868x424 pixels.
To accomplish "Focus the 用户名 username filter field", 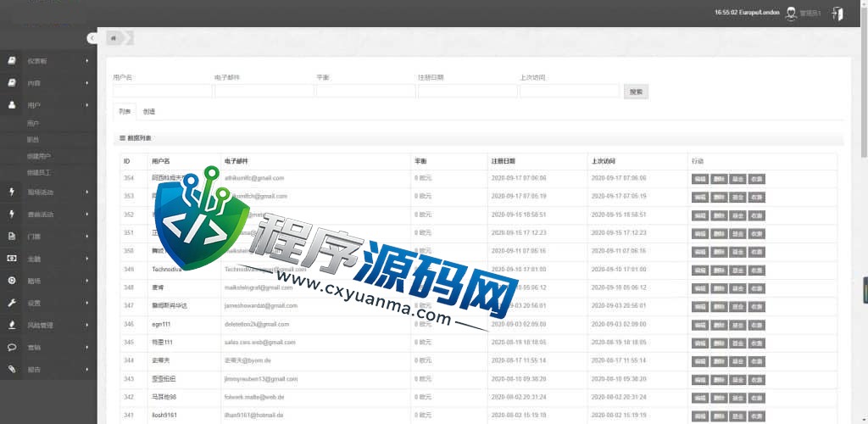I will click(163, 92).
